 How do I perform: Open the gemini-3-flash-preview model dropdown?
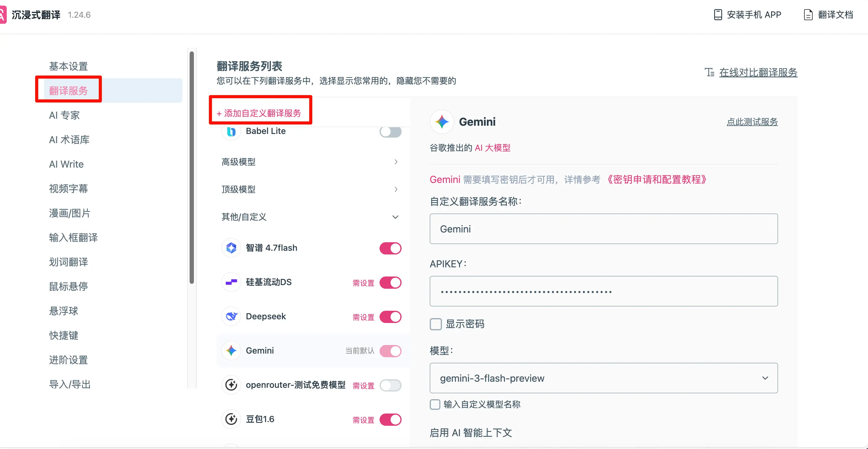click(x=603, y=378)
